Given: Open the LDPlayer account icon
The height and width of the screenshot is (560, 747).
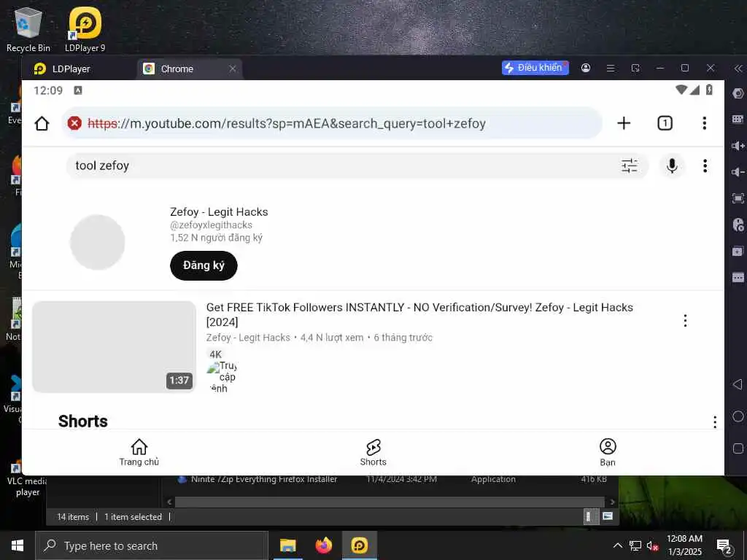Looking at the screenshot, I should pos(586,68).
